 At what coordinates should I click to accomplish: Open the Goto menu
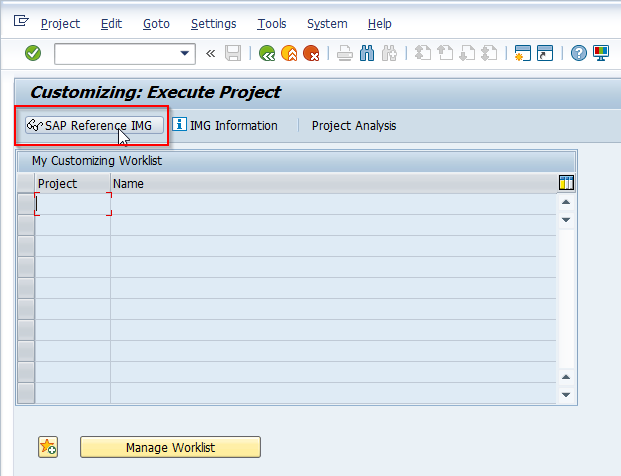pyautogui.click(x=156, y=24)
